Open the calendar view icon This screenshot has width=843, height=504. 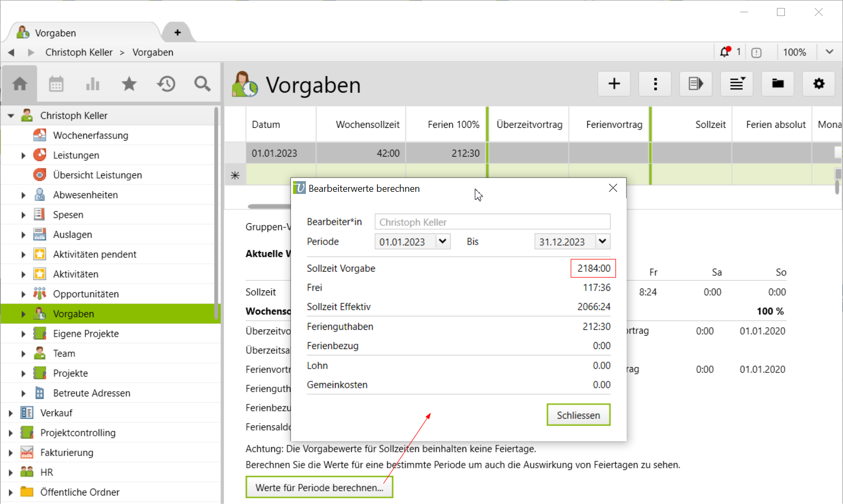tap(56, 84)
